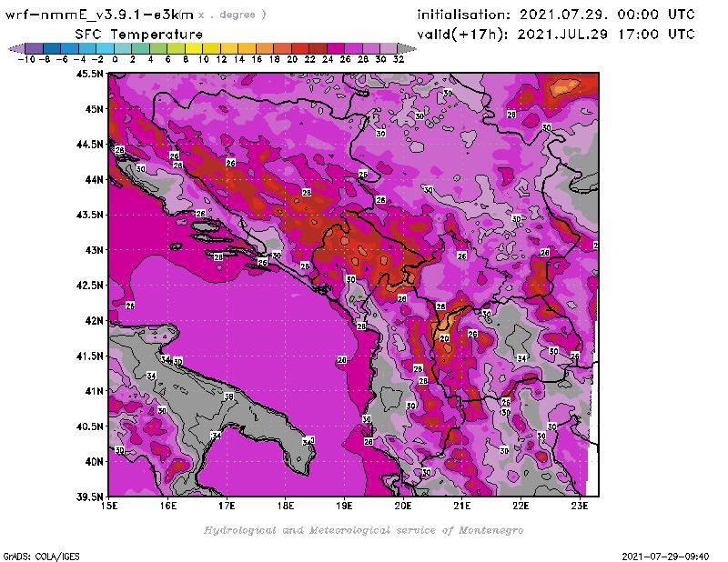728x562 pixels.
Task: Click 'Hydrological and Meteorological service of Montenegro' caption
Action: pos(363,530)
